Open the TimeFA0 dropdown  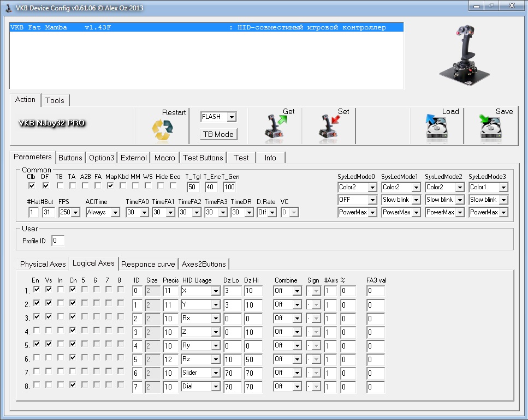[138, 212]
